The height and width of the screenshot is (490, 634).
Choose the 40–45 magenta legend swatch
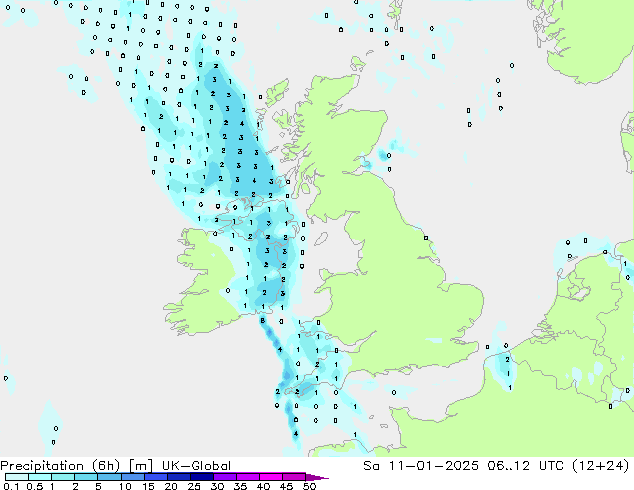point(271,477)
